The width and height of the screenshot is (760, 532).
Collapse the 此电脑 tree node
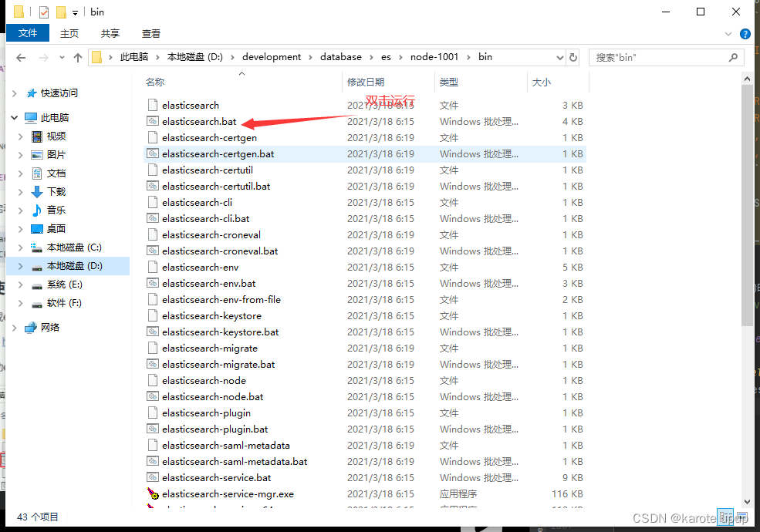pyautogui.click(x=14, y=117)
